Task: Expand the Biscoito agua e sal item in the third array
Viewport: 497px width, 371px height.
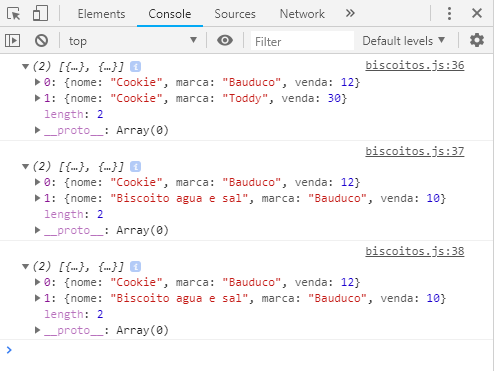Action: click(37, 298)
